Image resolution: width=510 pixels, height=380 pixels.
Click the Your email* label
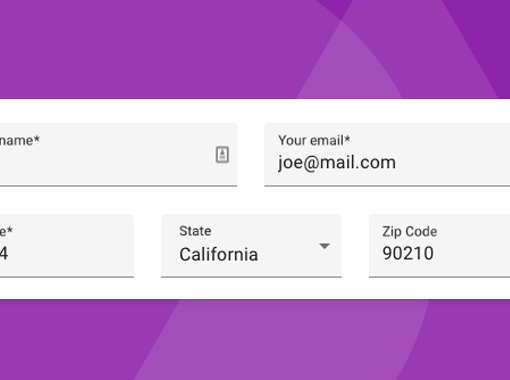coord(314,140)
